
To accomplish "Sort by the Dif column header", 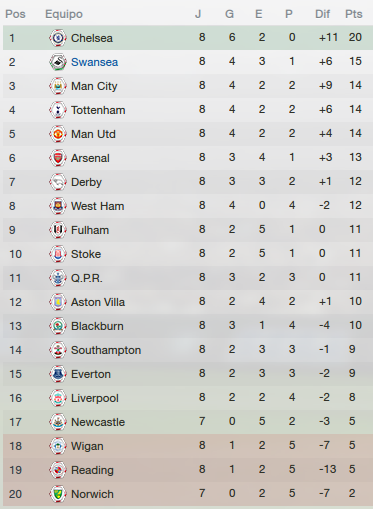I will click(x=322, y=14).
